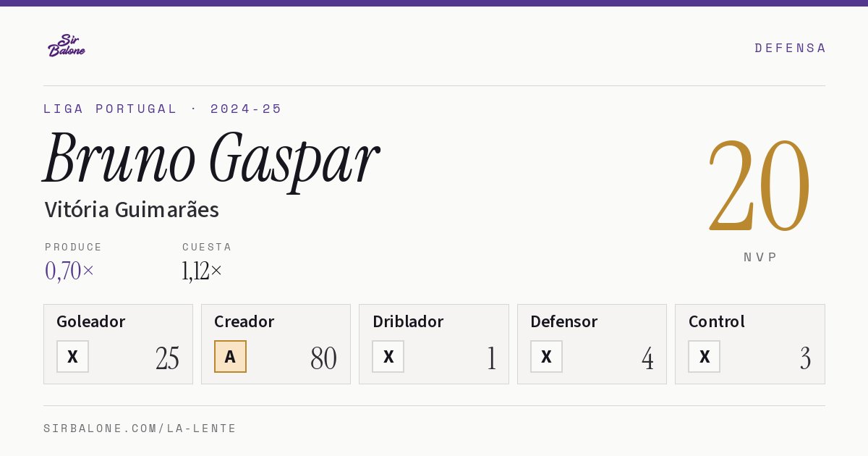Click the Liga Portugal 2024-25 label
The image size is (868, 456).
(163, 109)
